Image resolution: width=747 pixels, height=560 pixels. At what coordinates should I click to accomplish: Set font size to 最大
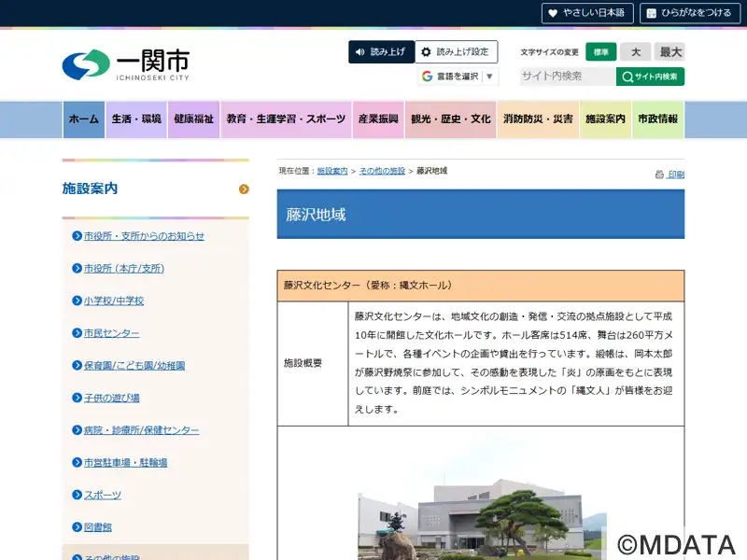tap(669, 52)
